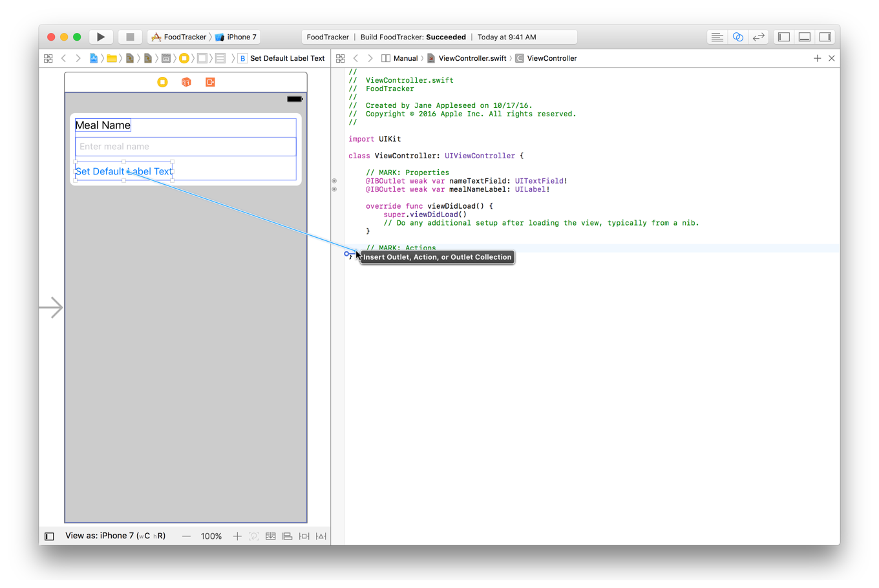879x588 pixels.
Task: Zoom out the storyboard canvas
Action: point(186,536)
